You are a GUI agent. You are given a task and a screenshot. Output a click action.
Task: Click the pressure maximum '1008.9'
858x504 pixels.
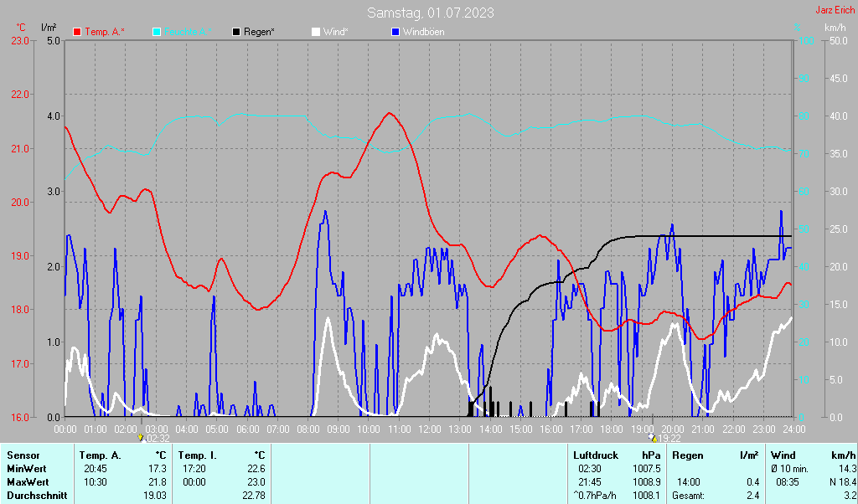[x=646, y=483]
